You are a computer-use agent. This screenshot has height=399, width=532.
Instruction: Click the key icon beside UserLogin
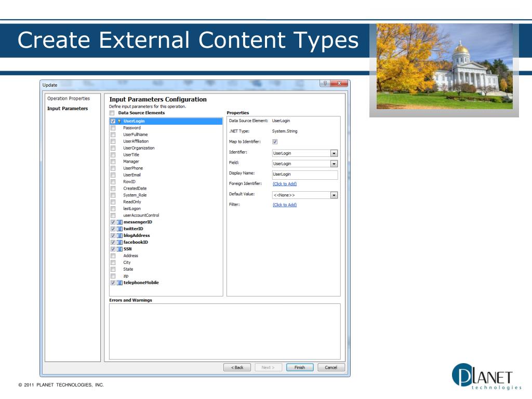119,121
